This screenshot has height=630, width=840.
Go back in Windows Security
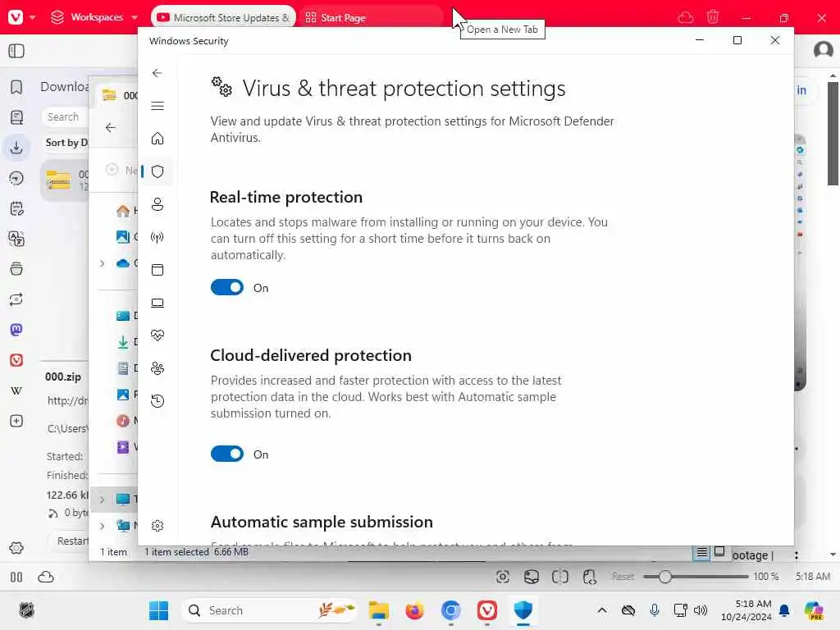tap(157, 73)
